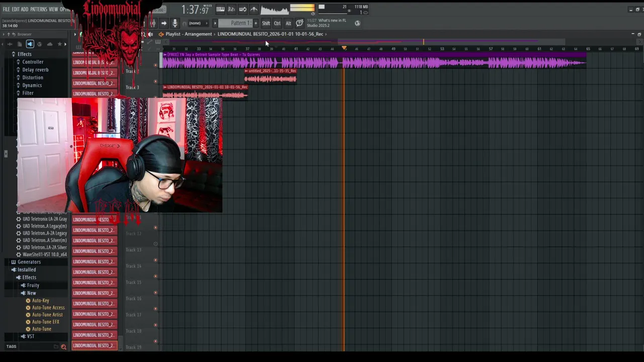Collapse the Fruity folder under Installed
644x362 pixels.
[33, 286]
